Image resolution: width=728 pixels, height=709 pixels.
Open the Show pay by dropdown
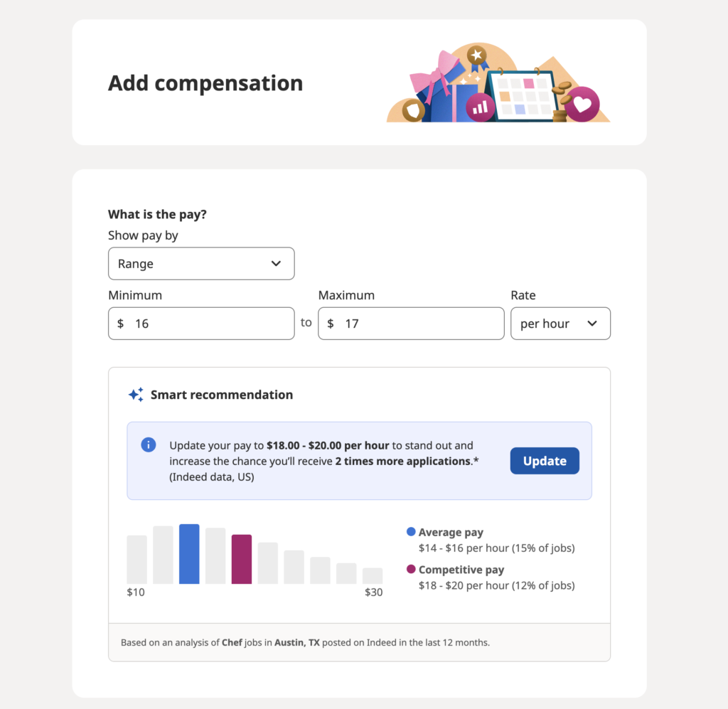coord(201,263)
